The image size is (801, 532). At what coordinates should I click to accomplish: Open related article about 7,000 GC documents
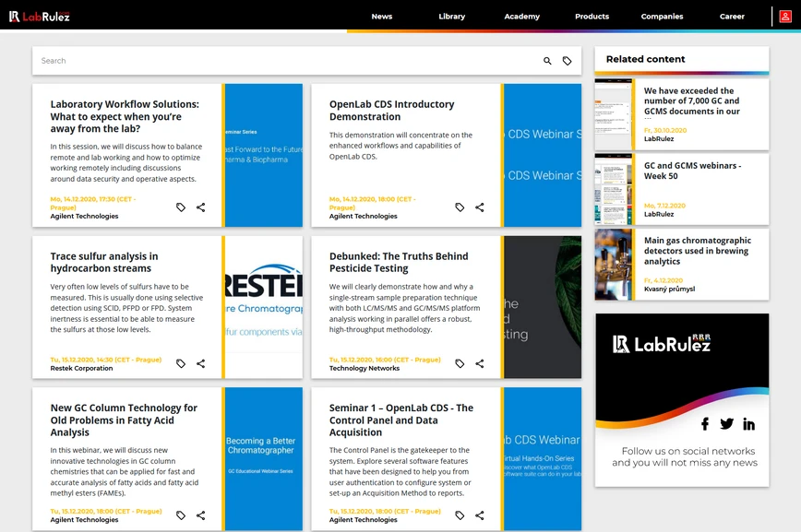click(692, 103)
